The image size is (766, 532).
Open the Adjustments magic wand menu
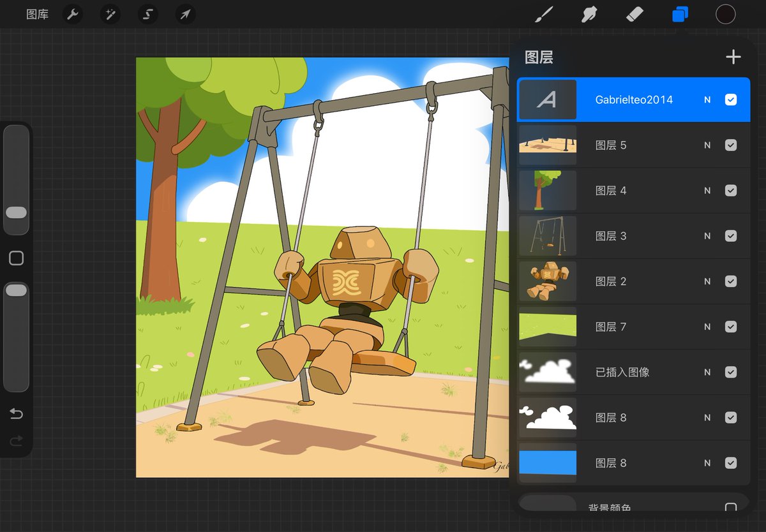110,14
